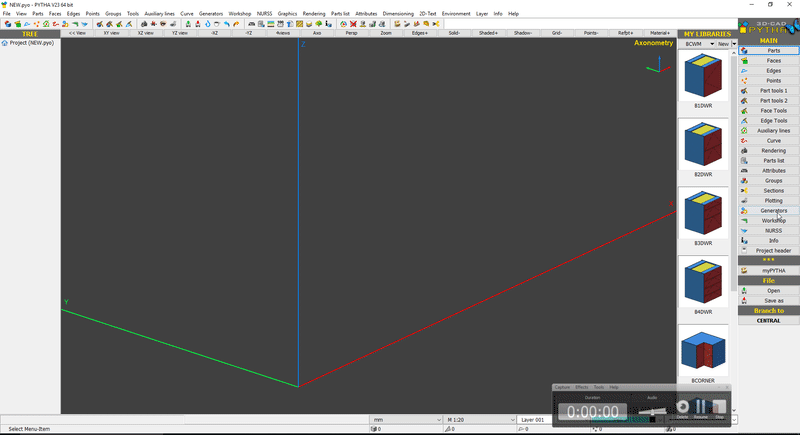
Task: Click the Generators button in MAIN panel
Action: click(x=769, y=211)
